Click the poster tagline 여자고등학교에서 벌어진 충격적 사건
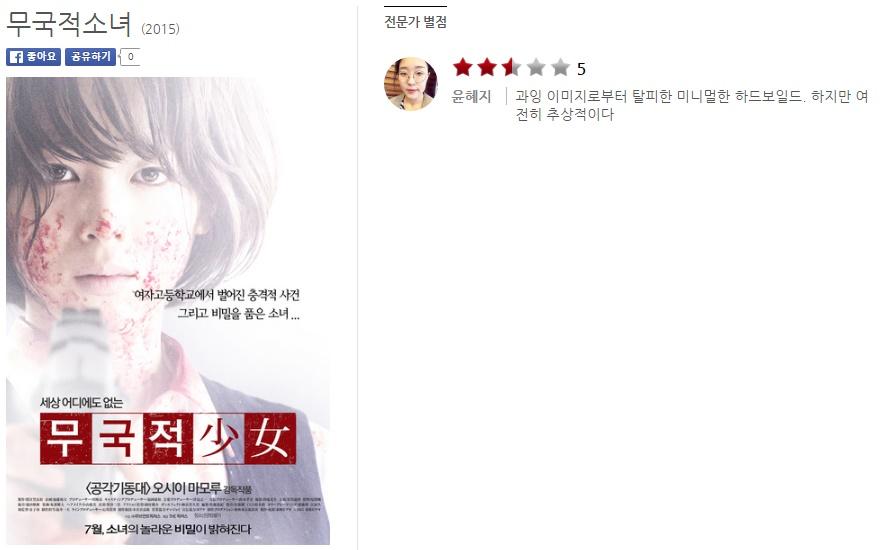Screen dimensions: 888x550 coord(216,295)
